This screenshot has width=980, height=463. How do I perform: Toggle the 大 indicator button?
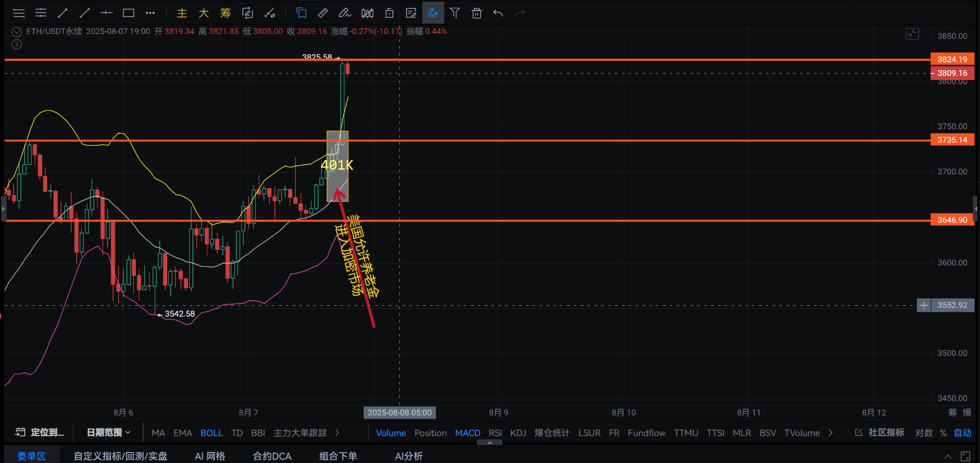click(203, 13)
